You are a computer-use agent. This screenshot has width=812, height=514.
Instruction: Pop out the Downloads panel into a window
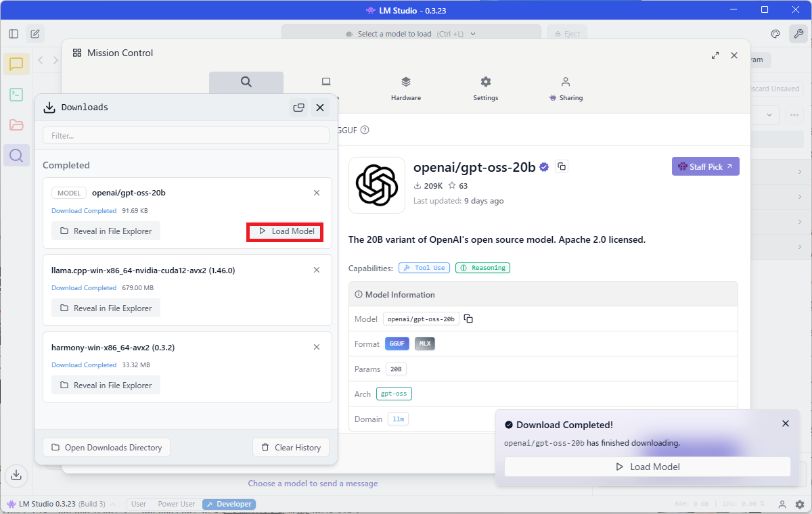pos(298,107)
